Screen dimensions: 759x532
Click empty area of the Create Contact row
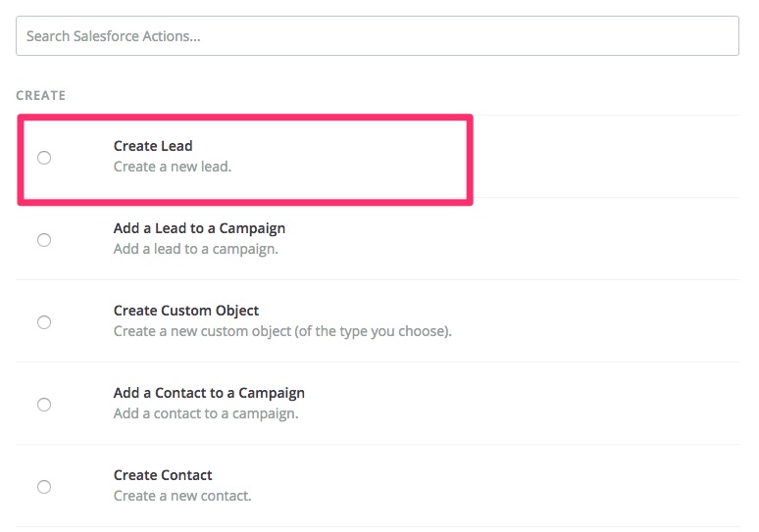click(484, 486)
